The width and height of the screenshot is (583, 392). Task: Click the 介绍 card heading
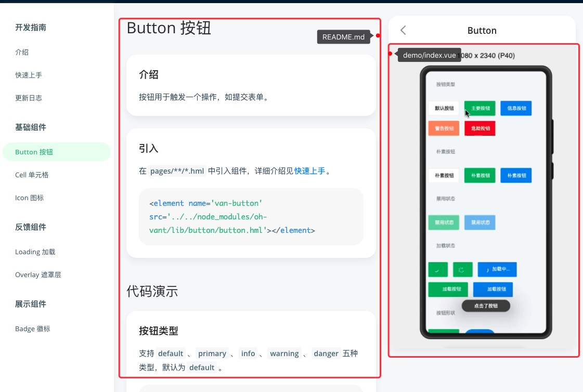(x=149, y=75)
